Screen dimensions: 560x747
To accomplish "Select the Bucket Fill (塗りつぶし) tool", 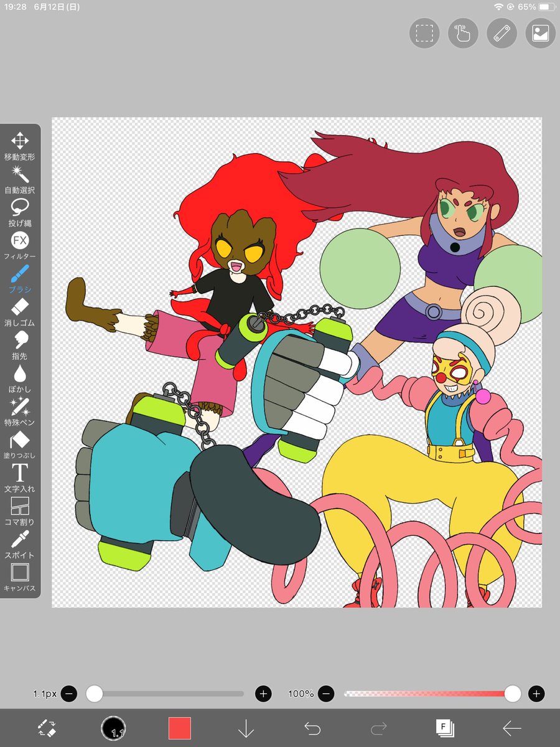I will 20,445.
